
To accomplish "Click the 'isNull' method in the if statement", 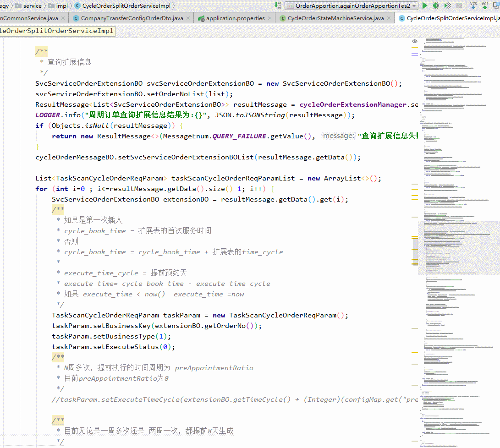I will [x=97, y=126].
